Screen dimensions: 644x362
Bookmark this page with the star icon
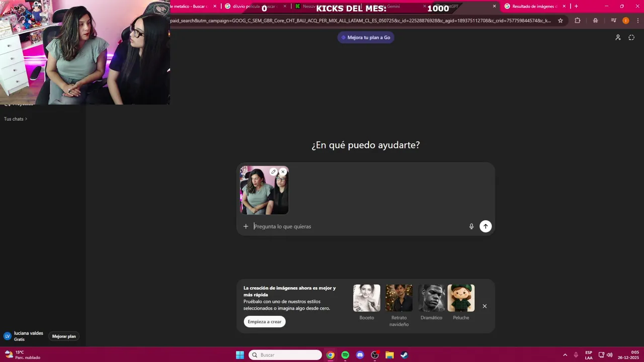tap(560, 21)
